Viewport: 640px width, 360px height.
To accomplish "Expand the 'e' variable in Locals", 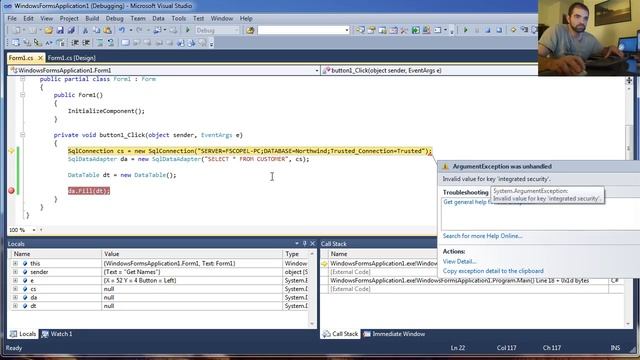I will 15,280.
